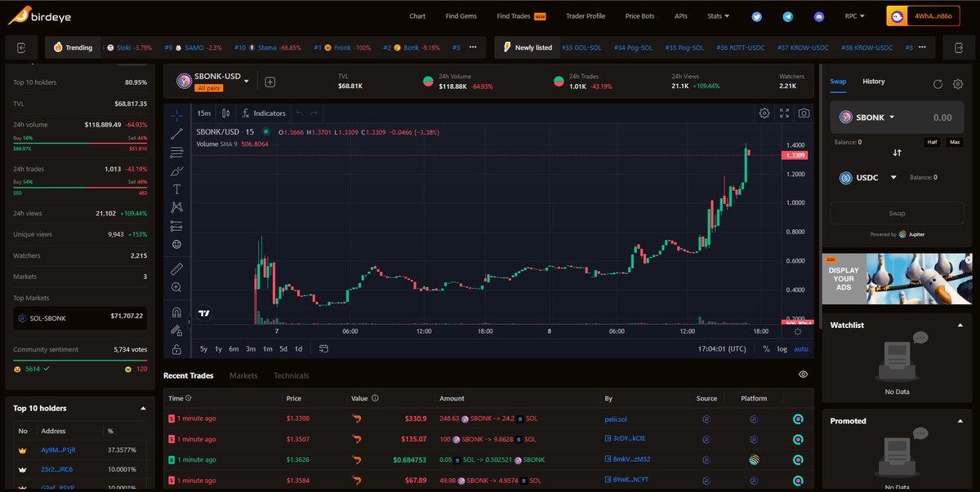
Task: Open the emoji icons tool
Action: click(177, 244)
